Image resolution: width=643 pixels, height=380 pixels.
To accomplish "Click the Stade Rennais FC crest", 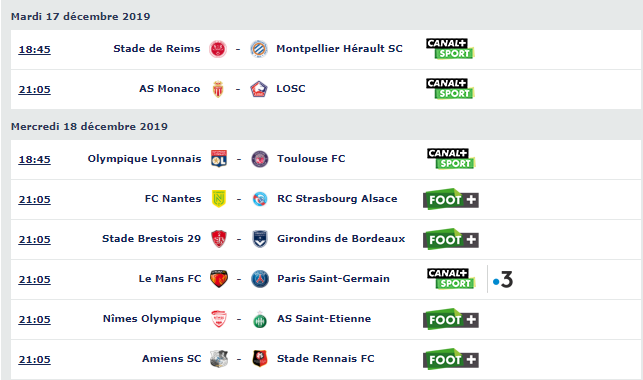I will click(x=260, y=359).
